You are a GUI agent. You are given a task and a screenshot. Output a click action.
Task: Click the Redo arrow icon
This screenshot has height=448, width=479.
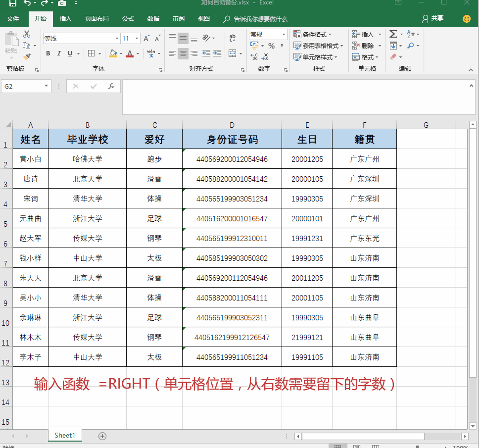click(x=45, y=3)
